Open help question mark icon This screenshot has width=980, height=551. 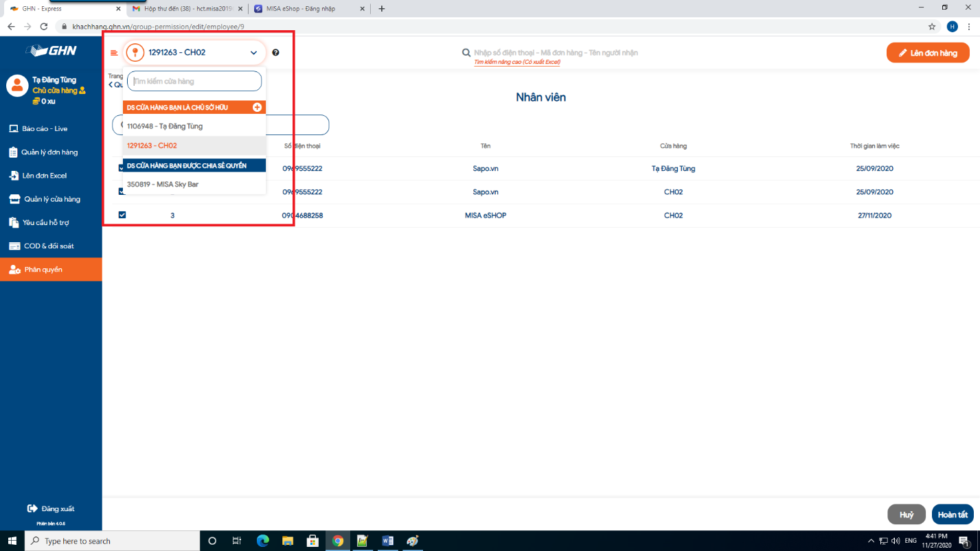(275, 53)
